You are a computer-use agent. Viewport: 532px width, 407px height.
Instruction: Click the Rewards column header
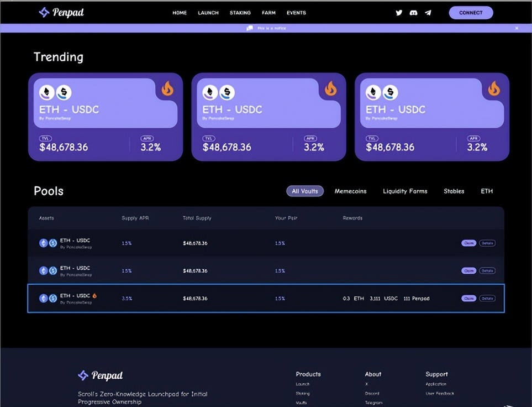click(352, 218)
